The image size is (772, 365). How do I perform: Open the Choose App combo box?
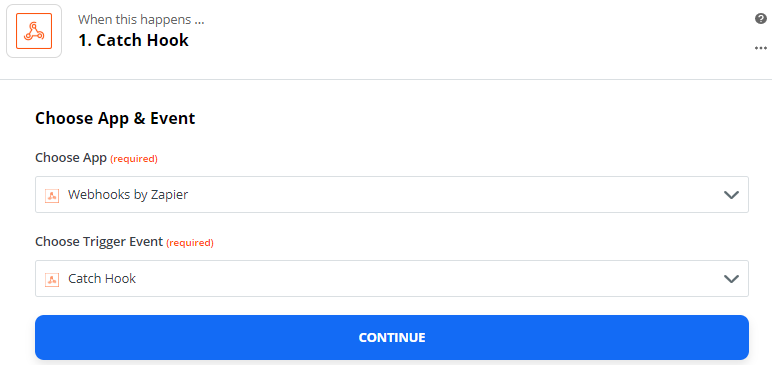392,195
